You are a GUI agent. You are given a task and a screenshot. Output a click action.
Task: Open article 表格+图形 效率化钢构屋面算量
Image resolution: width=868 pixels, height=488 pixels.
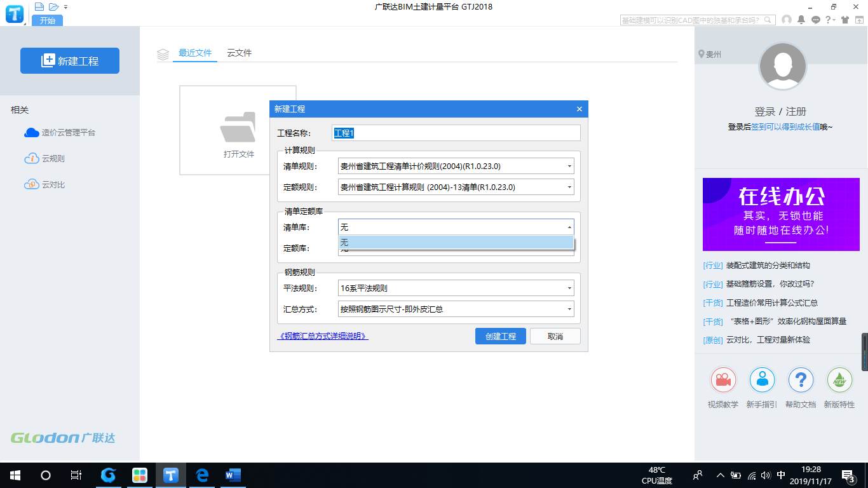(x=786, y=322)
